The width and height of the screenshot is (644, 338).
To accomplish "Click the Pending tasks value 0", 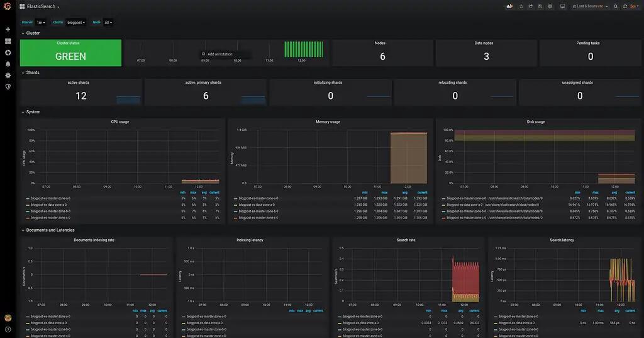I will pos(590,57).
